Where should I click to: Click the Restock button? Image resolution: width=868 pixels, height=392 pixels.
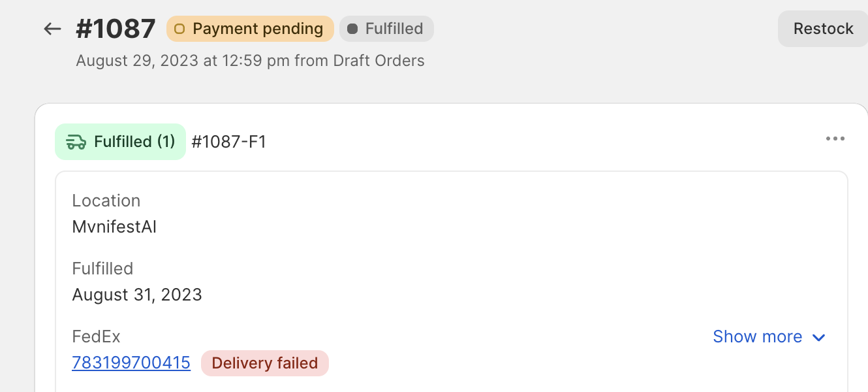pyautogui.click(x=823, y=29)
